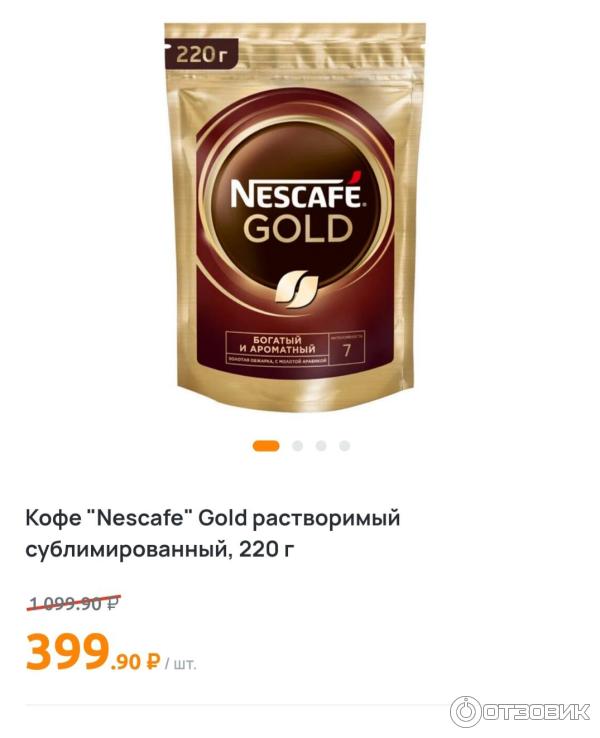Click the white NESCAFÉ logo on the package
This screenshot has height=738, width=600.
pos(296,194)
